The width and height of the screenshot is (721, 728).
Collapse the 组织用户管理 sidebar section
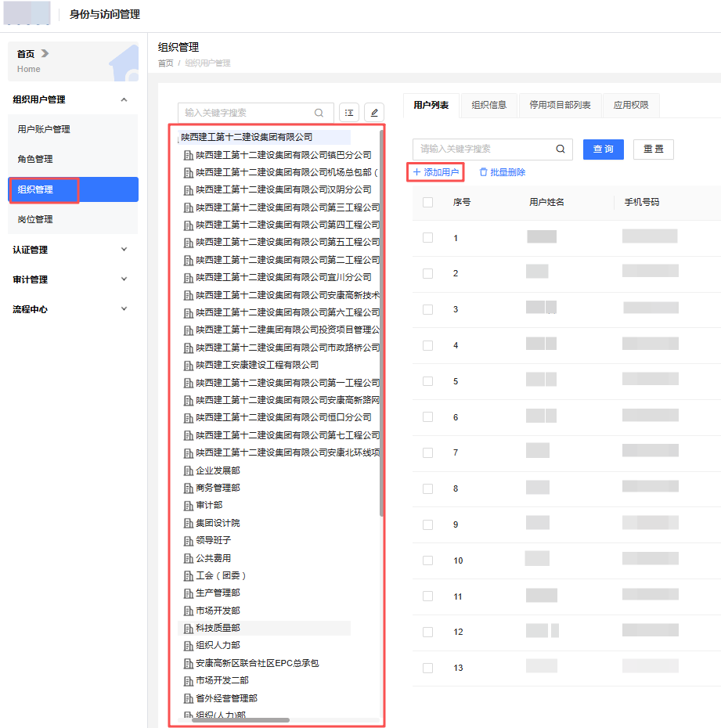tap(124, 99)
